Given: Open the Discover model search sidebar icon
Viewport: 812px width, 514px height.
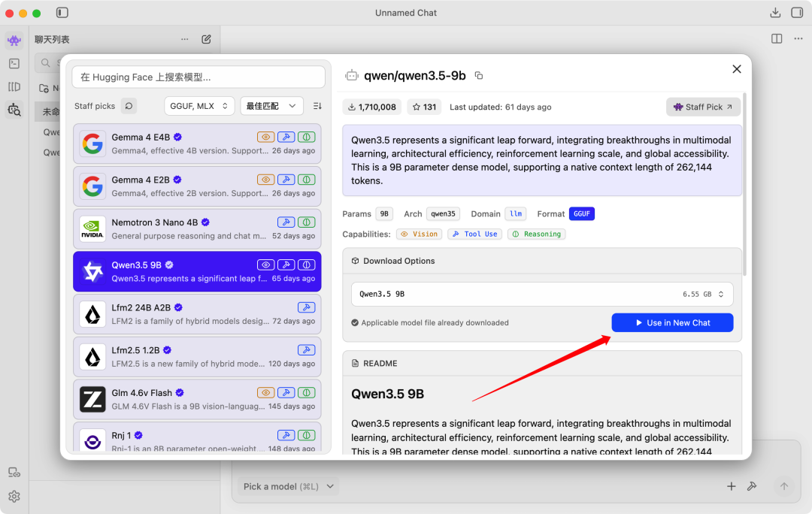Looking at the screenshot, I should pos(14,110).
